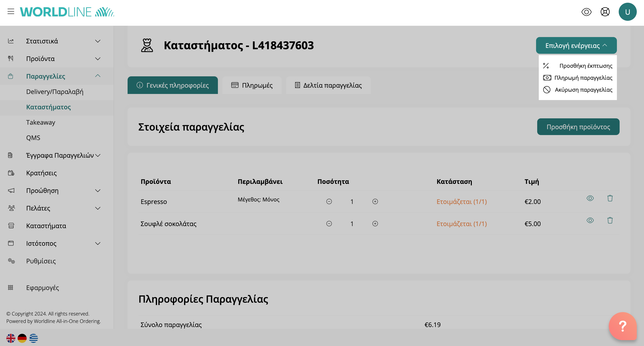The width and height of the screenshot is (644, 346).
Task: View Espresso details with eye icon
Action: click(x=590, y=198)
